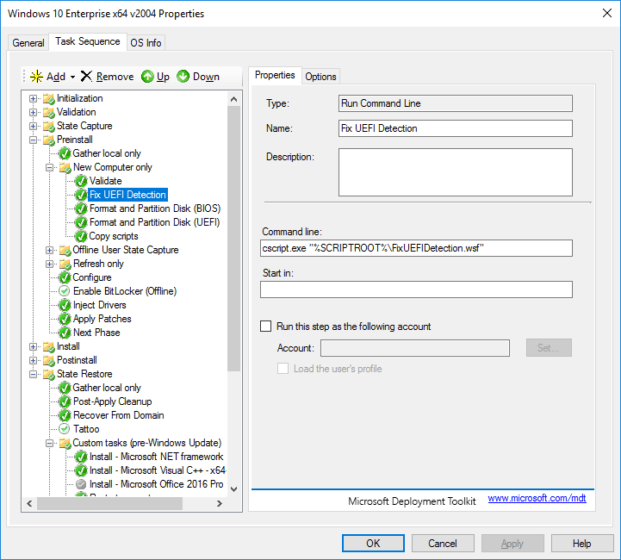Image resolution: width=621 pixels, height=560 pixels.
Task: Select Recover From Domain step
Action: click(118, 415)
